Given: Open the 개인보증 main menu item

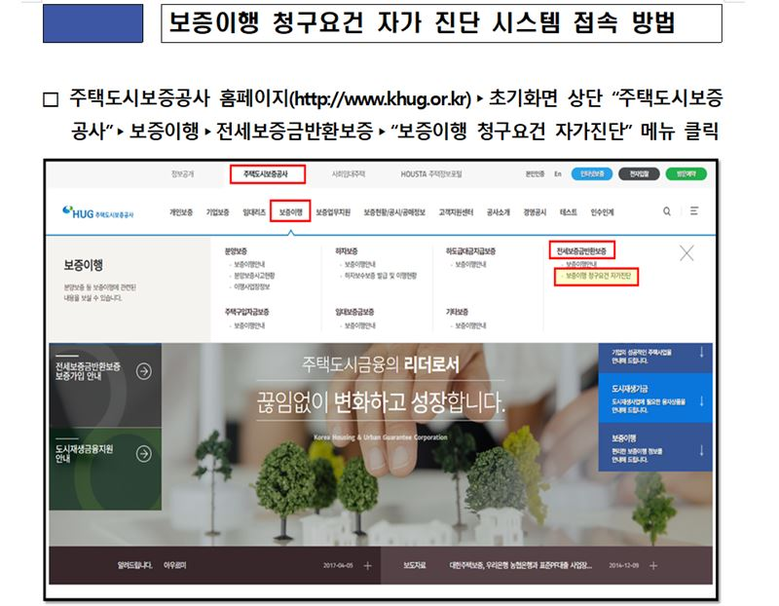Looking at the screenshot, I should pos(181,212).
